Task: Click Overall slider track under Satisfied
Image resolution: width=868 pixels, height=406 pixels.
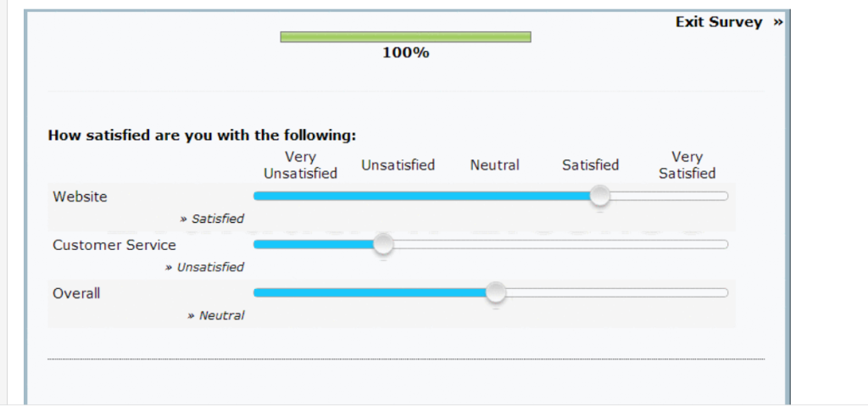Action: 591,292
